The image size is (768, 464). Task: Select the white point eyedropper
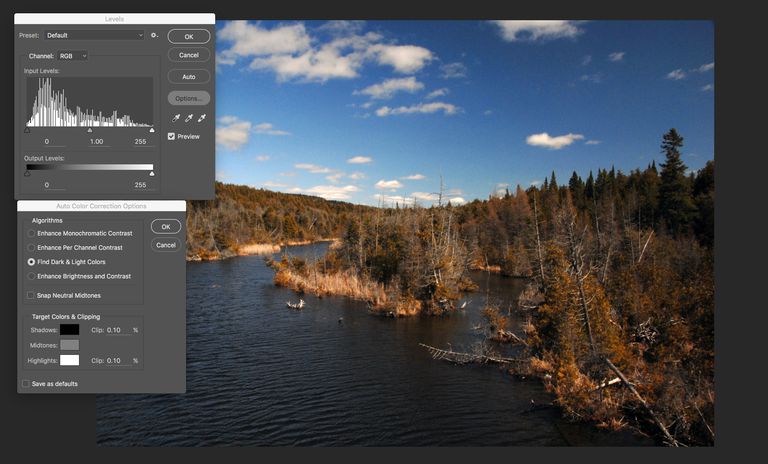(x=201, y=118)
